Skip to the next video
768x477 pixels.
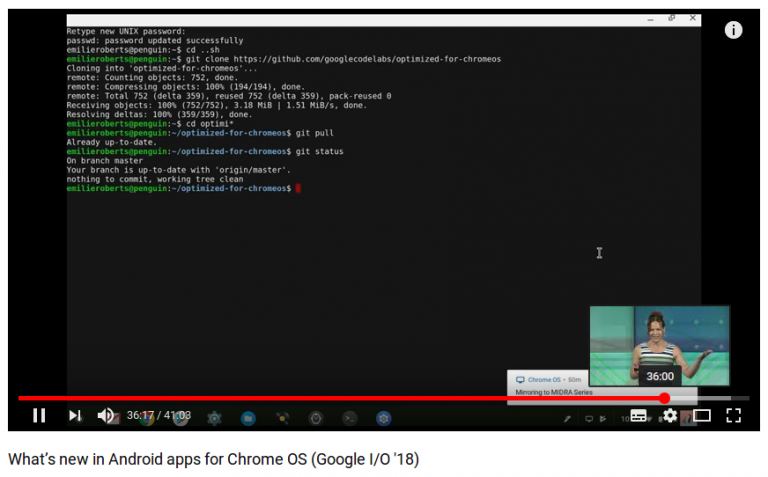[74, 415]
